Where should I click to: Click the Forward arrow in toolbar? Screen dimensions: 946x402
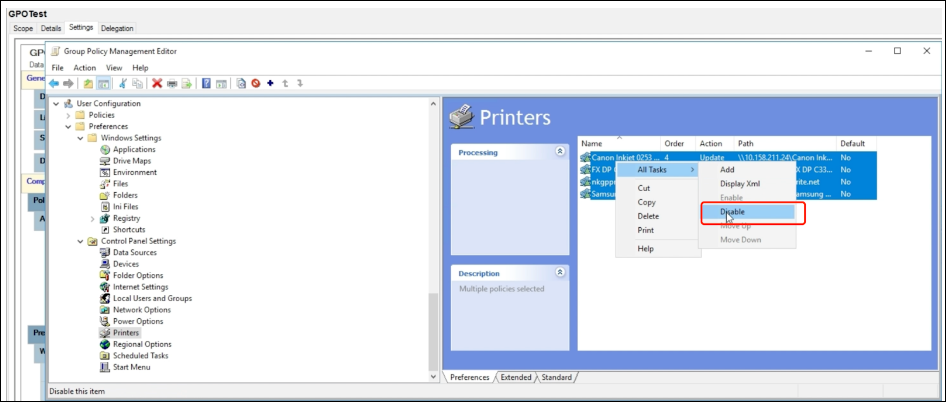pos(68,83)
